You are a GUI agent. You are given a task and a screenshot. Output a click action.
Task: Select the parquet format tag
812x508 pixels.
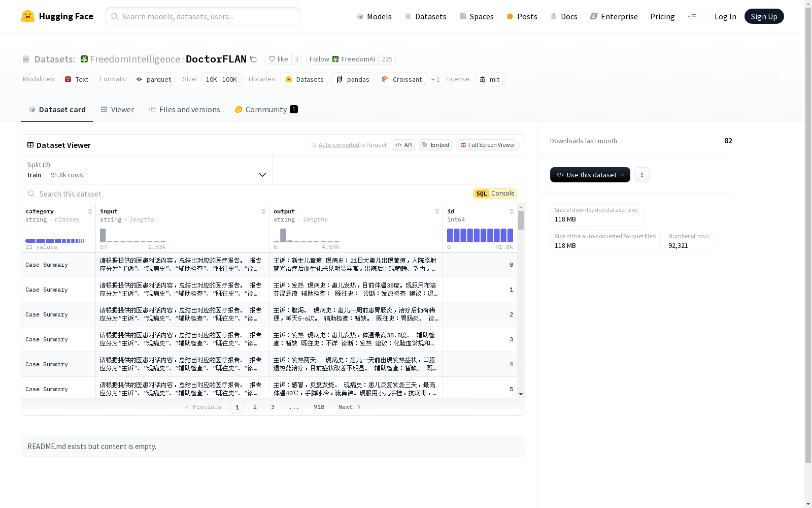pyautogui.click(x=153, y=79)
